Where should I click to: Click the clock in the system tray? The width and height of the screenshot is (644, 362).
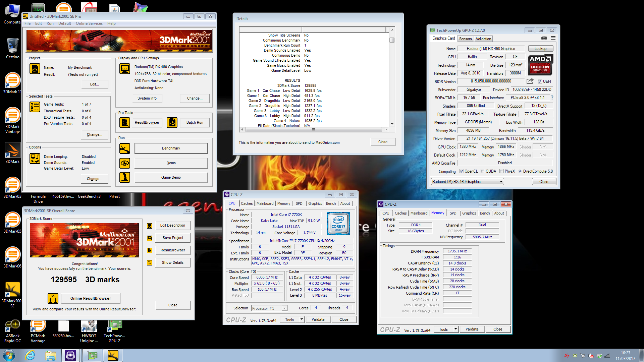pyautogui.click(x=625, y=356)
